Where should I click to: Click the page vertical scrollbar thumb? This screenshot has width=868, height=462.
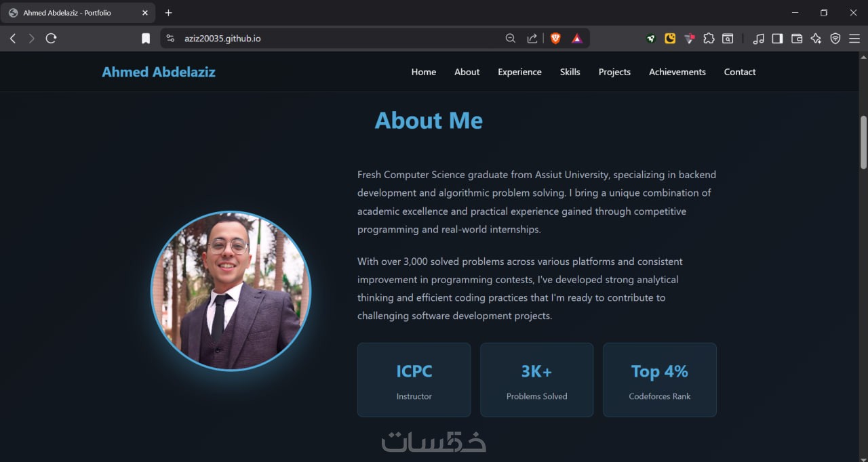point(863,142)
